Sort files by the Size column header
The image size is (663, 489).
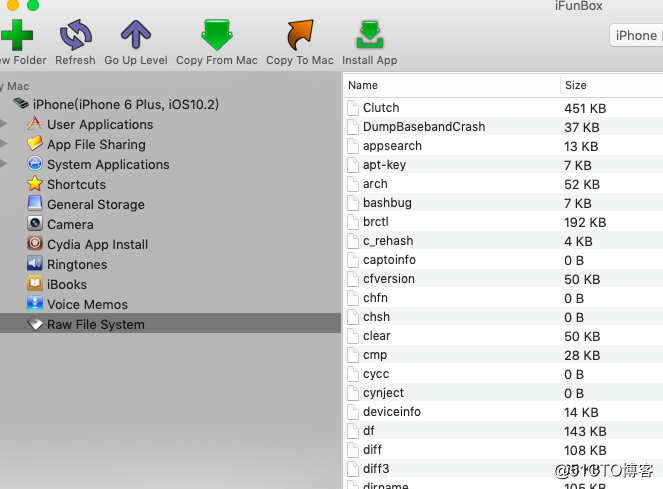click(x=575, y=85)
